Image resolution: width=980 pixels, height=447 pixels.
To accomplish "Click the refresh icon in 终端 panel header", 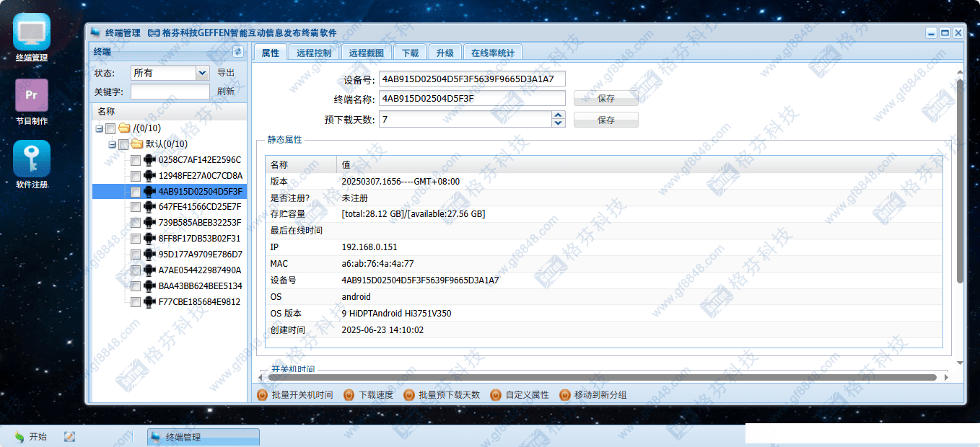I will [238, 52].
